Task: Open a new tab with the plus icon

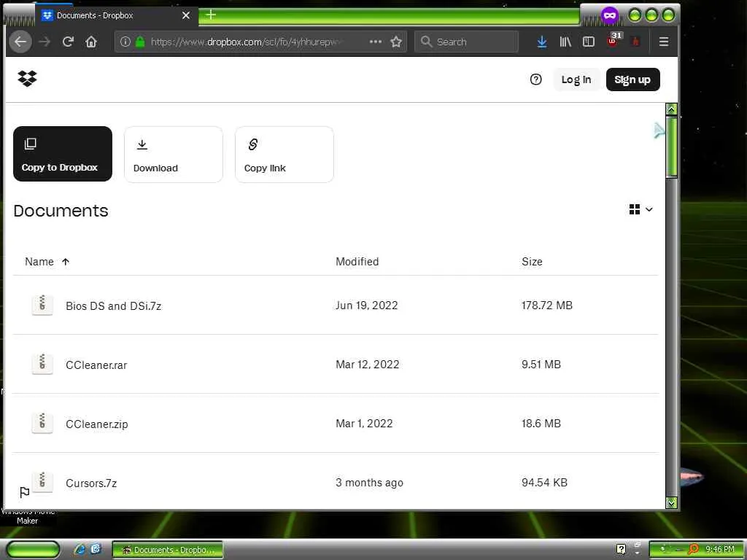Action: 211,15
